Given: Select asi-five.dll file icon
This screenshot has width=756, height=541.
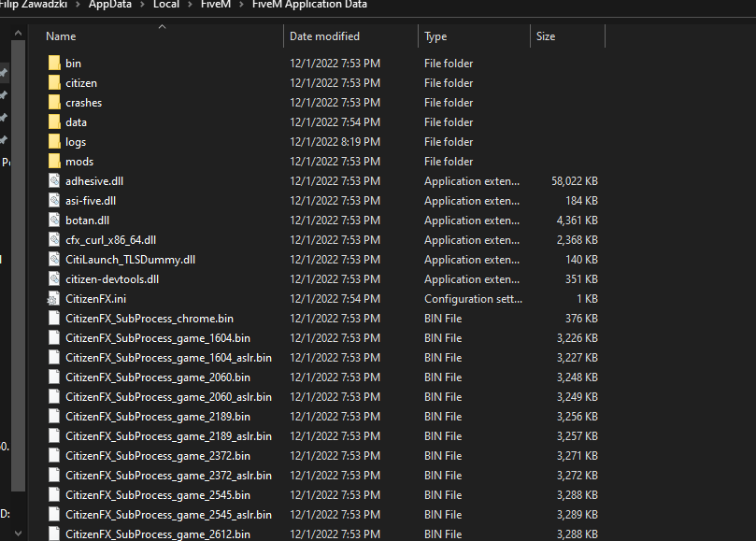Looking at the screenshot, I should click(x=54, y=201).
